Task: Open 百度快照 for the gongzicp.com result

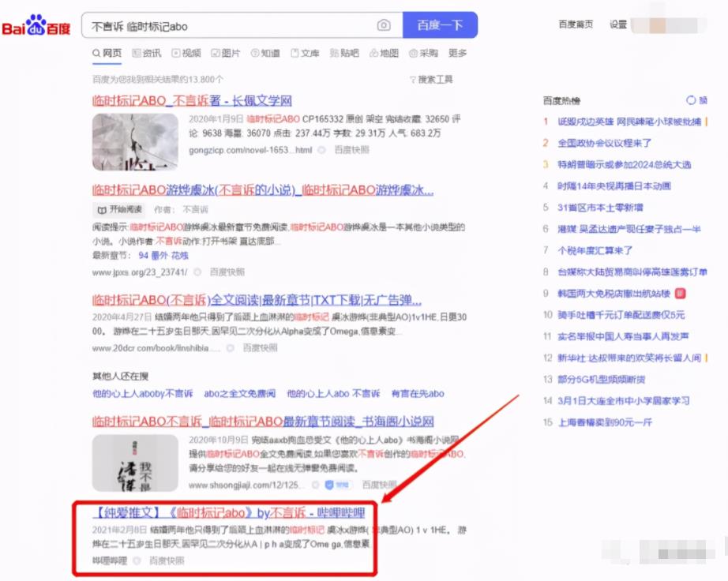Action: pos(352,150)
